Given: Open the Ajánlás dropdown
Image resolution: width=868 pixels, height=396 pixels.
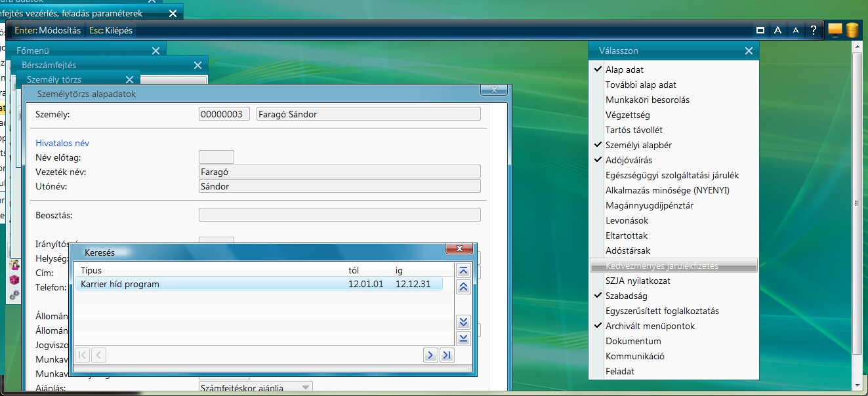Looking at the screenshot, I should [305, 387].
